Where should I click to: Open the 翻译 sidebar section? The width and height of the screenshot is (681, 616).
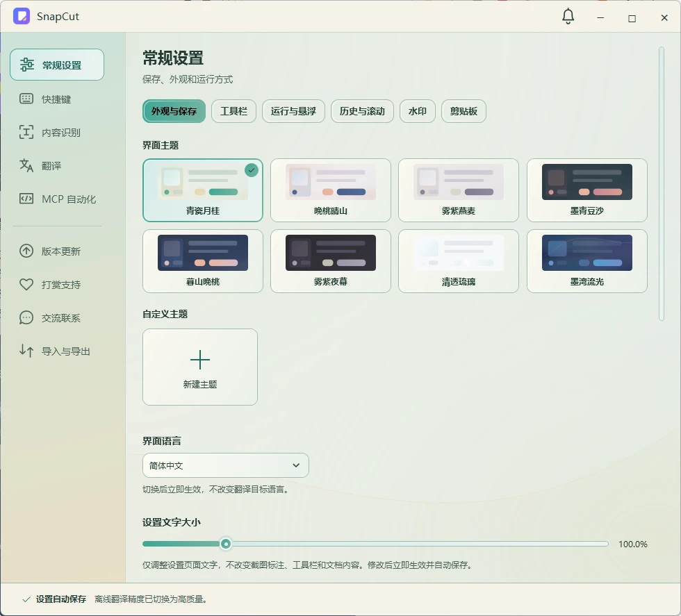[x=57, y=165]
